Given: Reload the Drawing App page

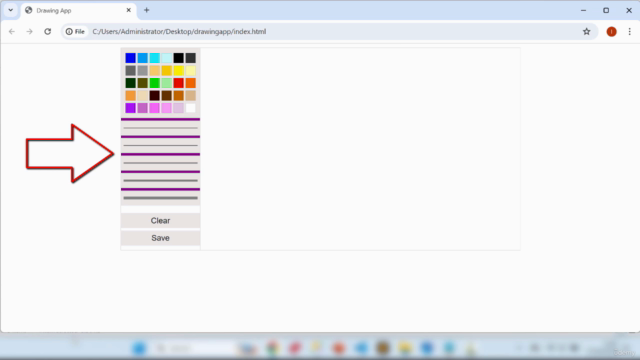Looking at the screenshot, I should tap(48, 31).
